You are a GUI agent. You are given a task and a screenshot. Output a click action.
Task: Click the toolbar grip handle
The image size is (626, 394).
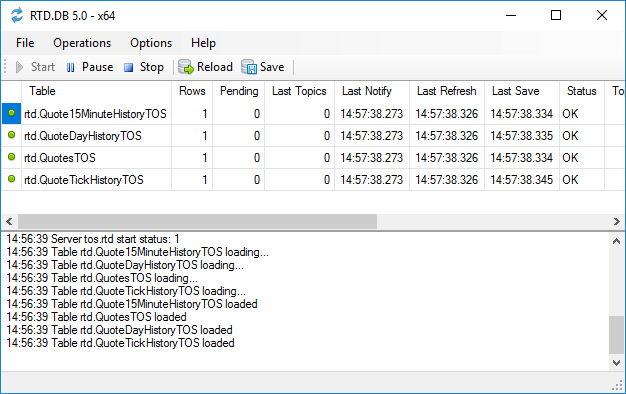coord(5,67)
